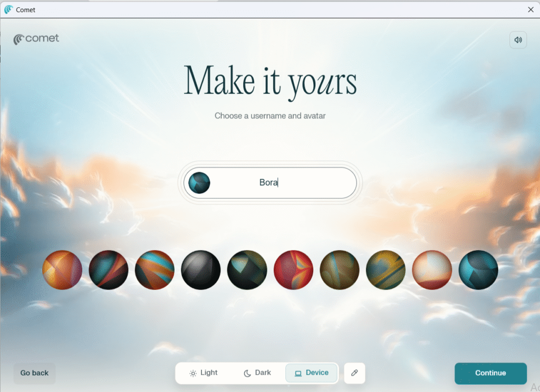540x392 pixels.
Task: Click the username field containing Bora
Action: 279,183
